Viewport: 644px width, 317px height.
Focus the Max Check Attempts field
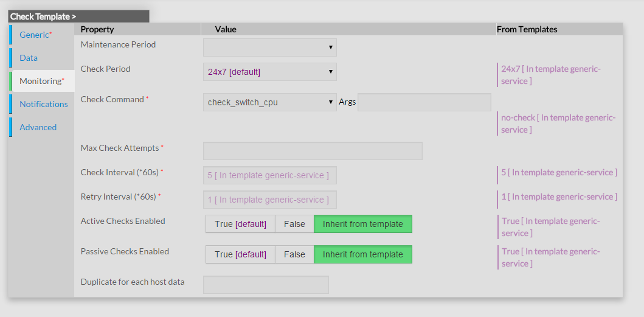pos(313,151)
